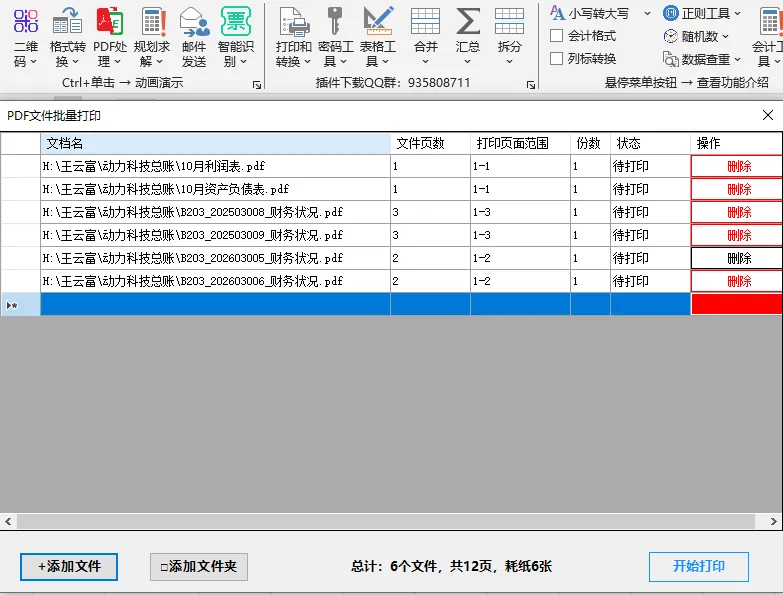Image resolution: width=783 pixels, height=595 pixels.
Task: Click the red cell in new row
Action: [x=737, y=304]
